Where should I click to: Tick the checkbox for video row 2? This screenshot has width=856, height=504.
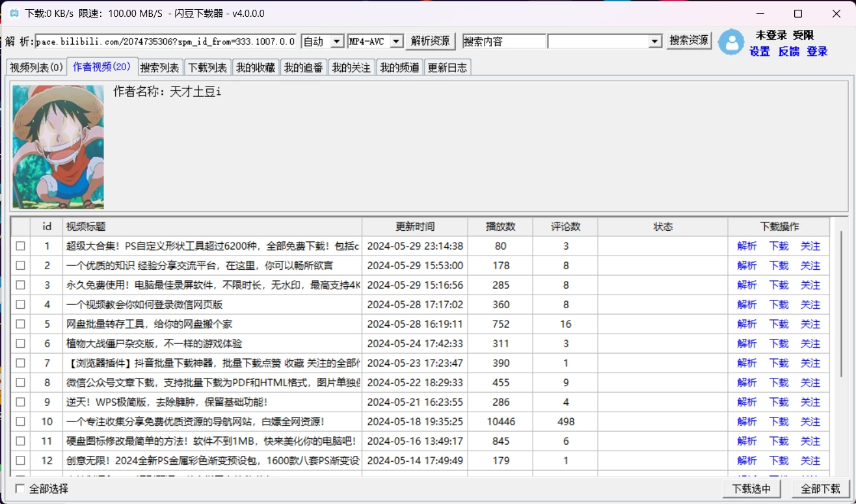(21, 265)
